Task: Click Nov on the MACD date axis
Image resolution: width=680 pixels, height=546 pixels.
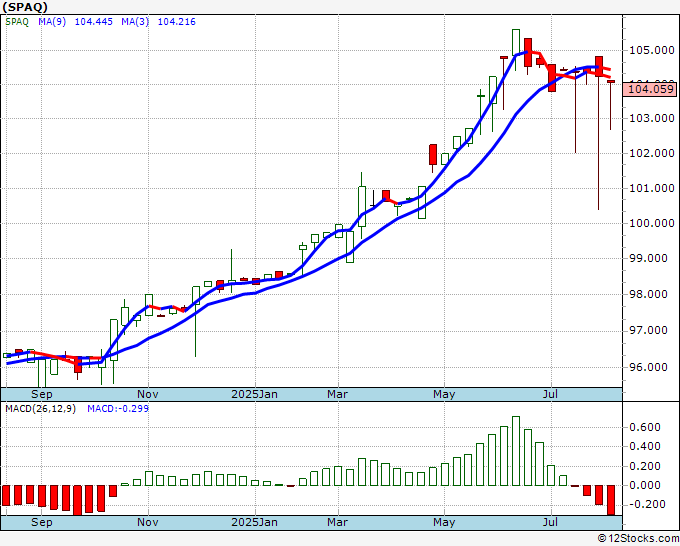Action: pos(148,522)
